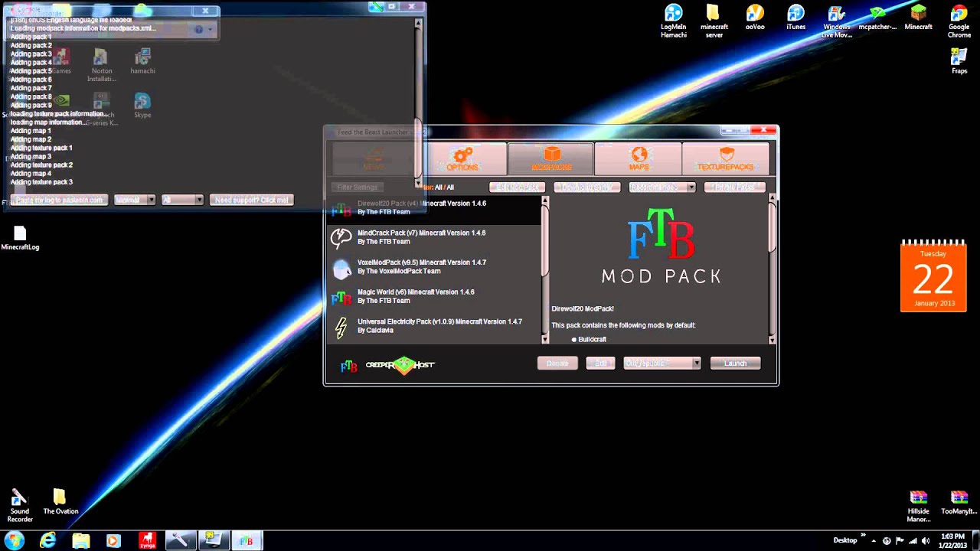The height and width of the screenshot is (551, 980).
Task: Select VoxelModPack (v9.5) in the list
Action: coord(434,267)
